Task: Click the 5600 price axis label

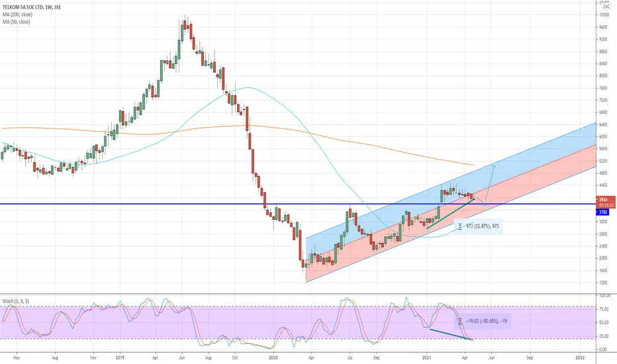Action: point(603,149)
